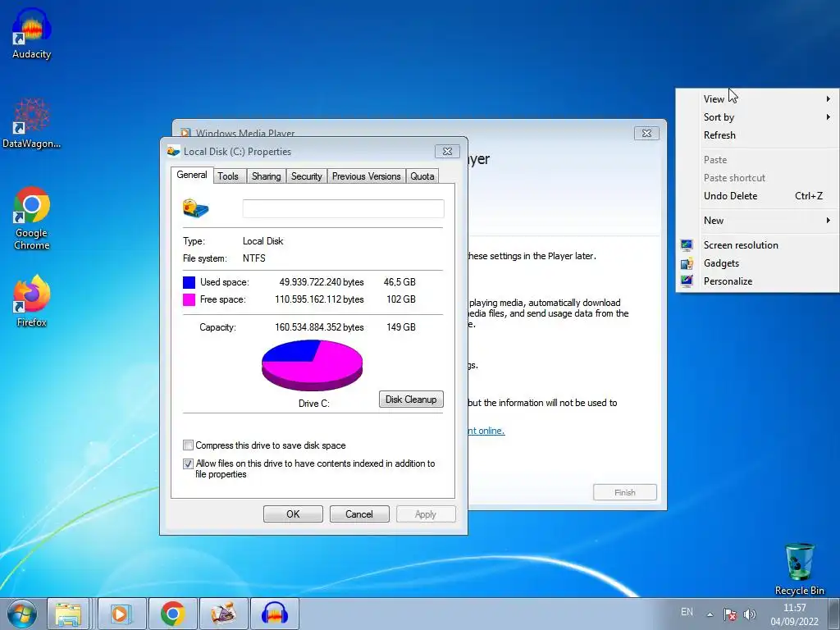
Task: Click OK in Local Disk Properties
Action: (x=293, y=514)
